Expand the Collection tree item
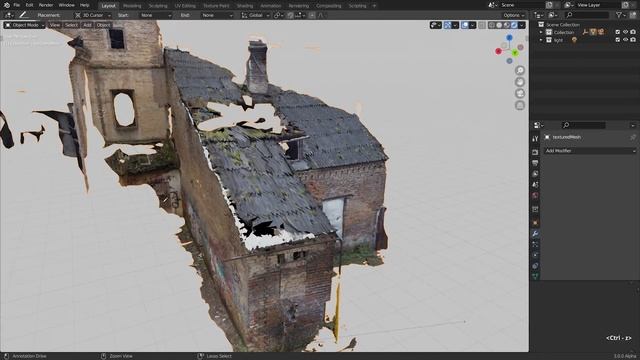 pyautogui.click(x=541, y=32)
